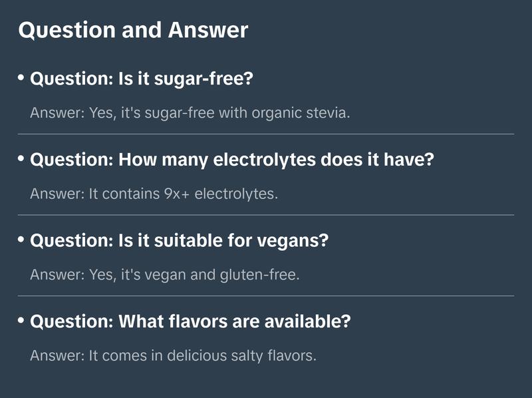Select the 'Is it sugar-free?' question
This screenshot has width=532, height=398.
tap(142, 79)
